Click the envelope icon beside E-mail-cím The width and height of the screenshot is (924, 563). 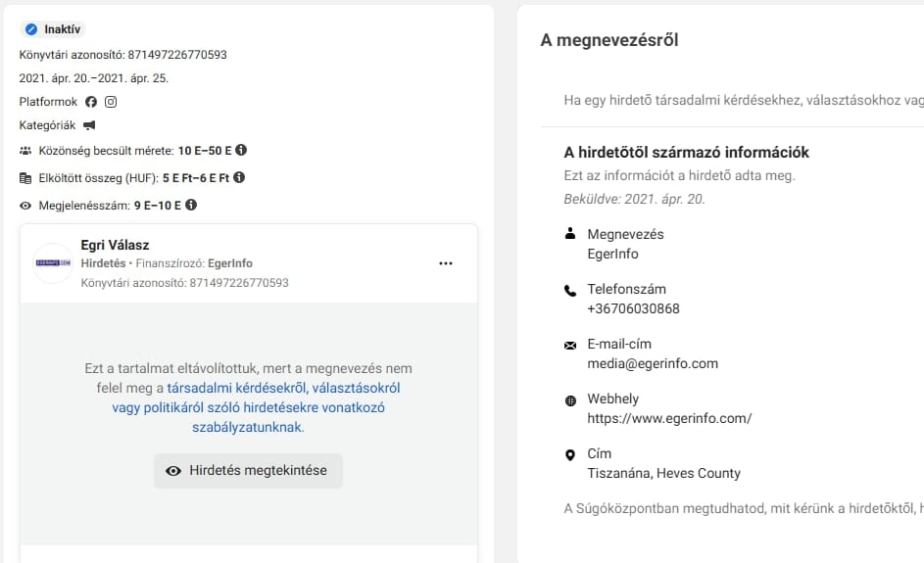(x=570, y=345)
